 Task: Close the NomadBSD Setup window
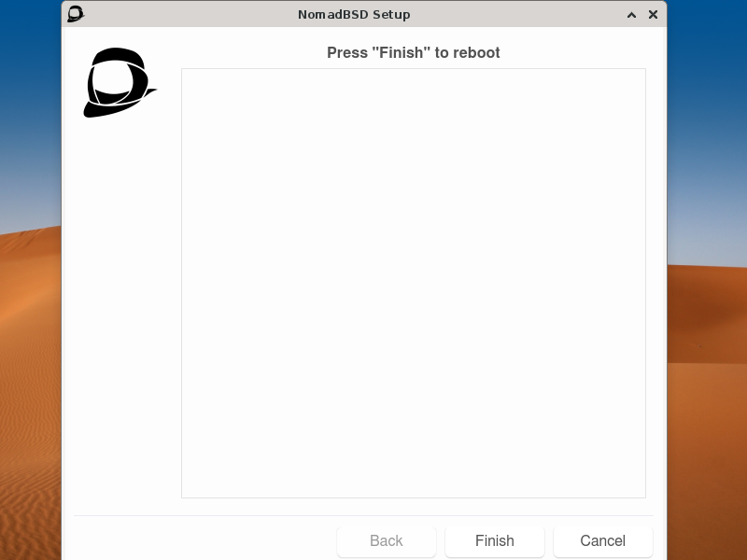(653, 15)
